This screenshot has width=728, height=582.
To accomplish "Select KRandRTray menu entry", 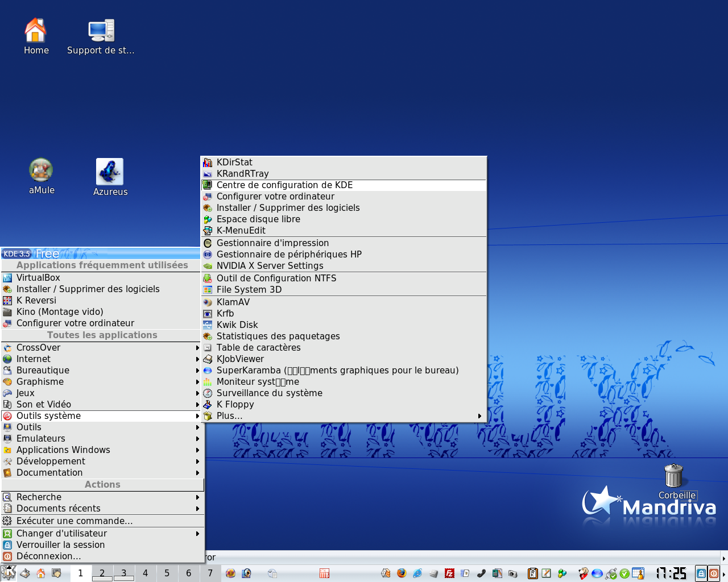I will point(344,174).
